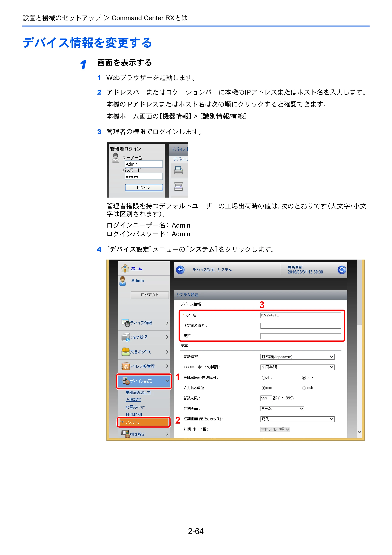Click the ログイン button
This screenshot has height=555, width=392.
point(144,187)
